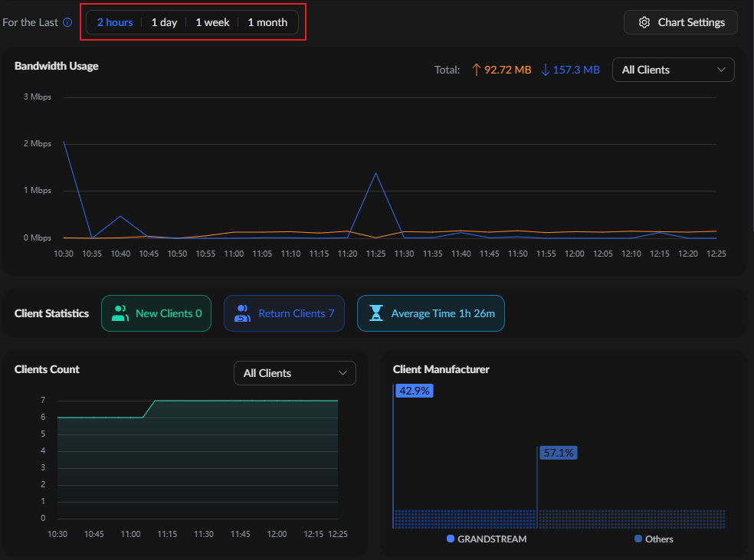Click the Return Clients 7 badge
Viewport: 754px width, 560px height.
pos(284,313)
